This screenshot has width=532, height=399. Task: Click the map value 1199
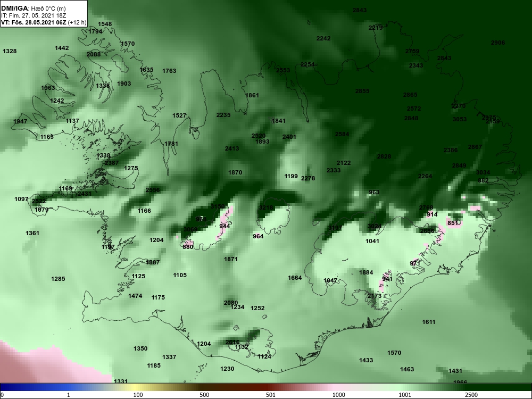[x=291, y=177]
